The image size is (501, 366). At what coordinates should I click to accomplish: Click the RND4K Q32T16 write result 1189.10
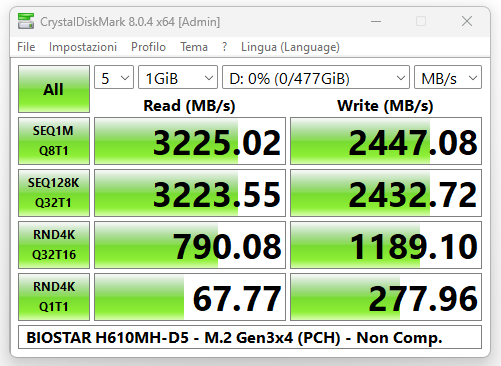pos(386,245)
